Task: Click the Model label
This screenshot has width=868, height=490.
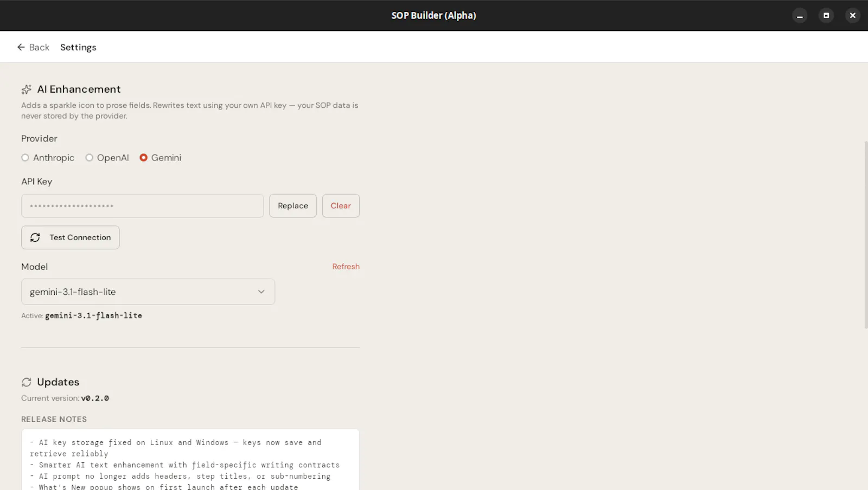Action: [34, 267]
